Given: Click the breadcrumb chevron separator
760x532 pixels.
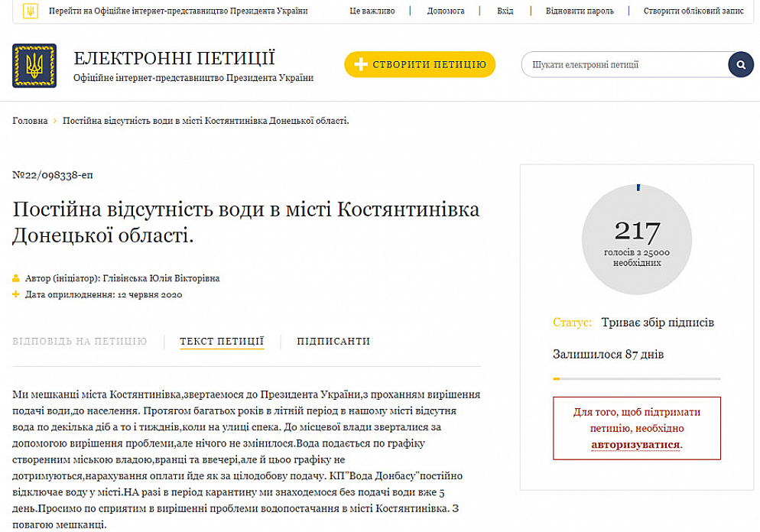Looking at the screenshot, I should (x=55, y=122).
